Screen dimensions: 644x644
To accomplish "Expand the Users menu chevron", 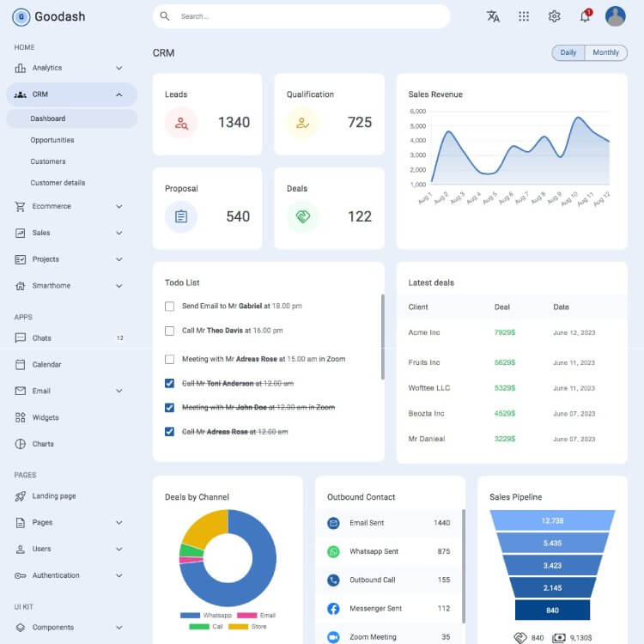I will pos(119,550).
